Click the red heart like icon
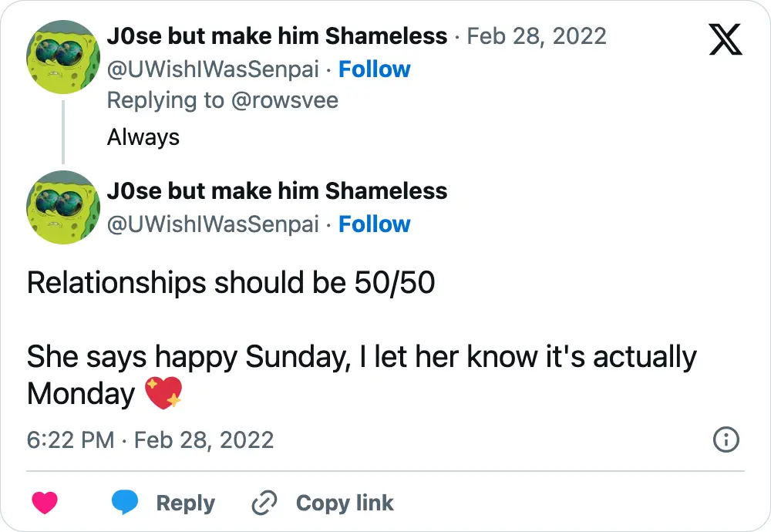This screenshot has height=532, width=771. tap(45, 502)
